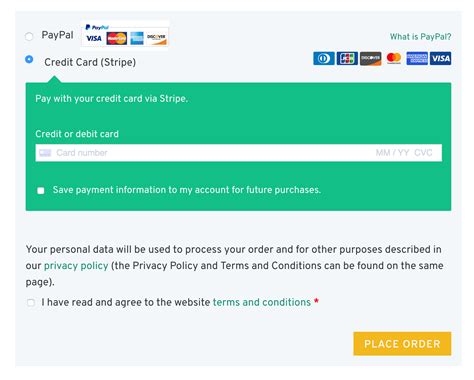
Task: Click the Mastercard icon beside Stripe
Action: pyautogui.click(x=394, y=59)
